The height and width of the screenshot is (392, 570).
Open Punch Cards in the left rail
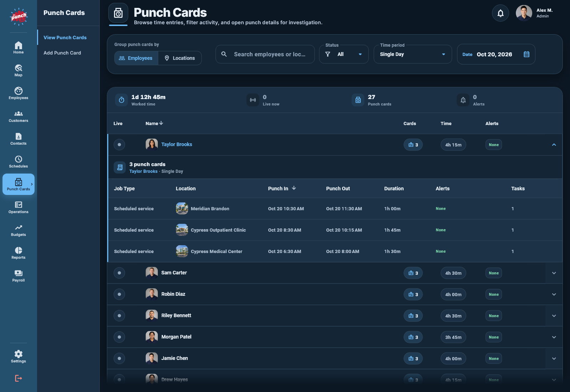[19, 184]
